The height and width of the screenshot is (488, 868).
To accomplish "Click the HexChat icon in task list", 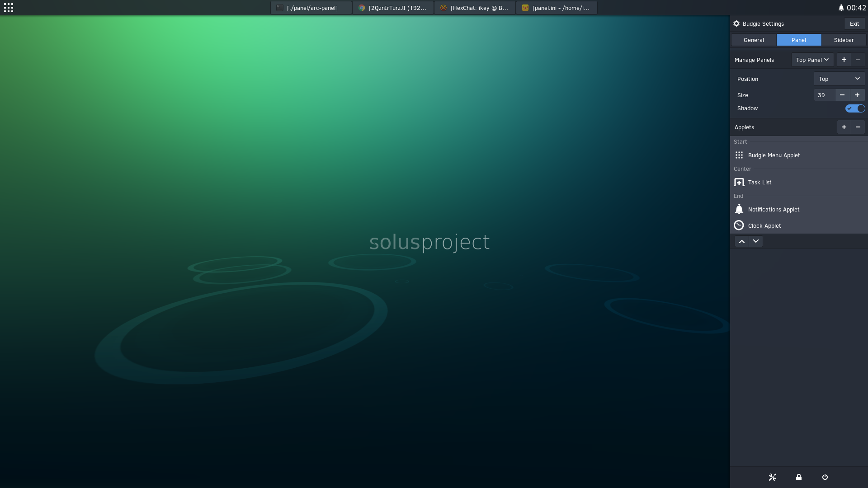I will [443, 8].
